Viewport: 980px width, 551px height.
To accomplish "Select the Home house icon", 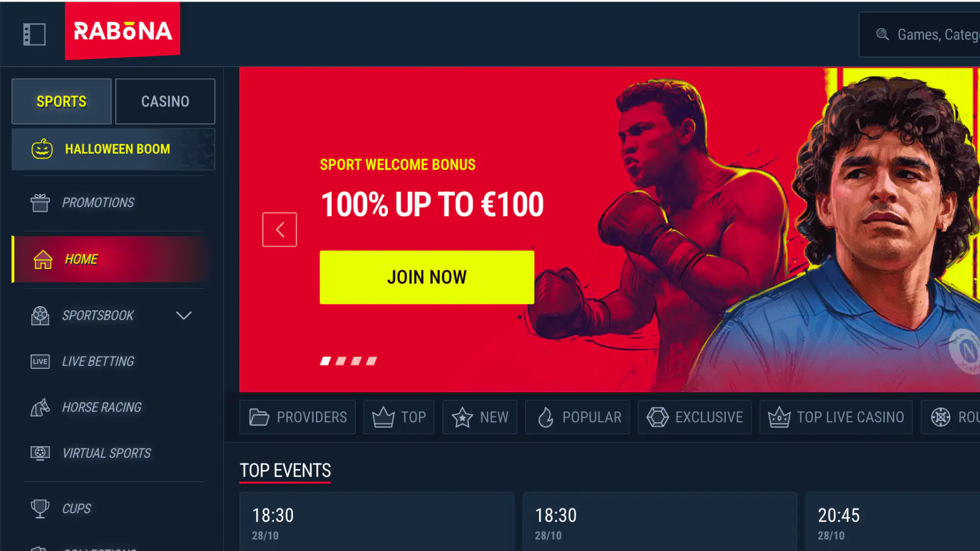I will click(43, 259).
